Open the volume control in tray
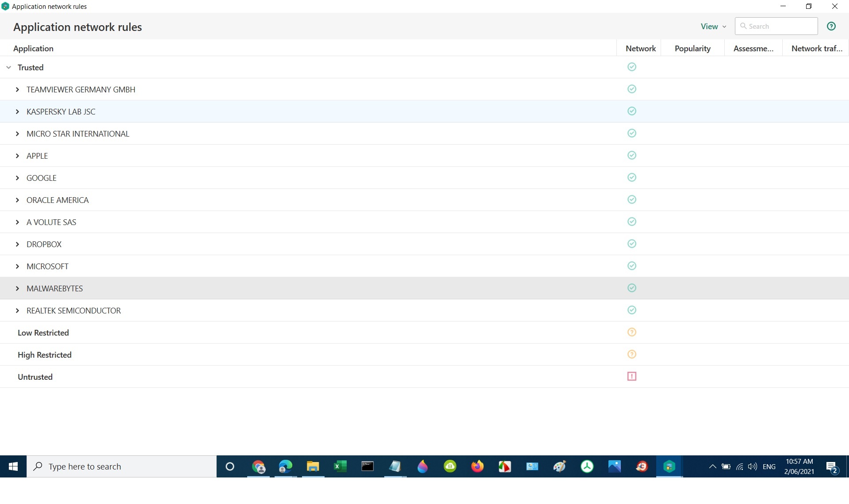 [752, 466]
